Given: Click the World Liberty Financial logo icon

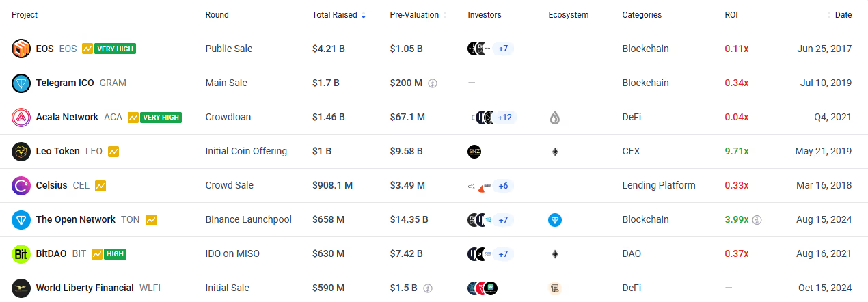Looking at the screenshot, I should click(21, 288).
